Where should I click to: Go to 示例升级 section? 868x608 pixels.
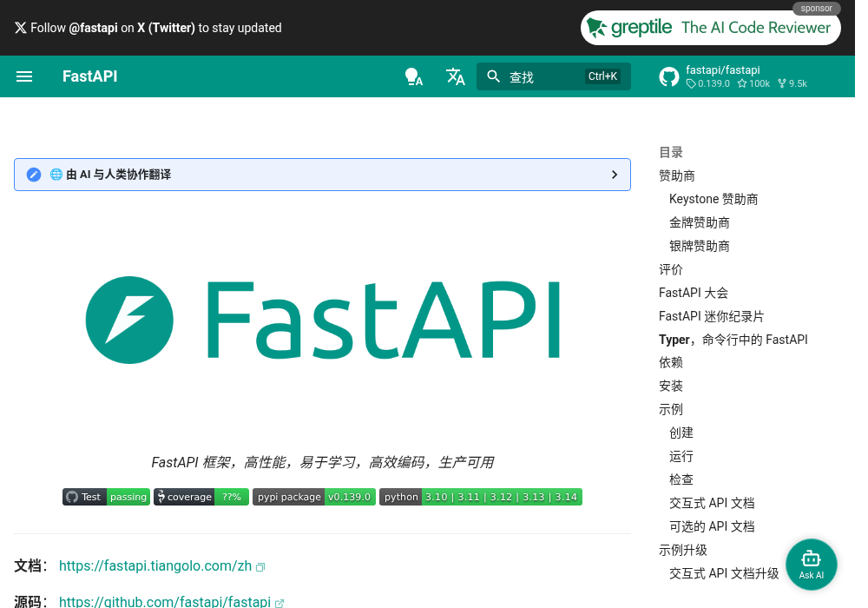[x=683, y=550]
